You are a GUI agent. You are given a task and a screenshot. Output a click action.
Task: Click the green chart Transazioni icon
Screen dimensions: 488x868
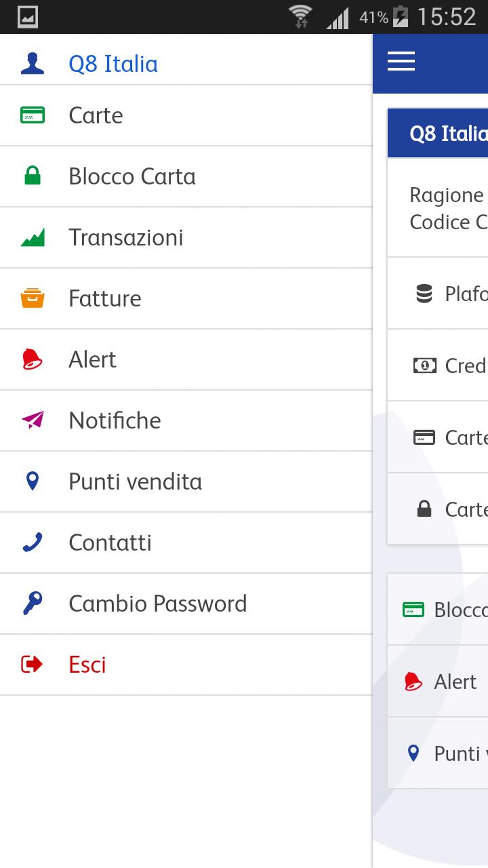[x=33, y=237]
